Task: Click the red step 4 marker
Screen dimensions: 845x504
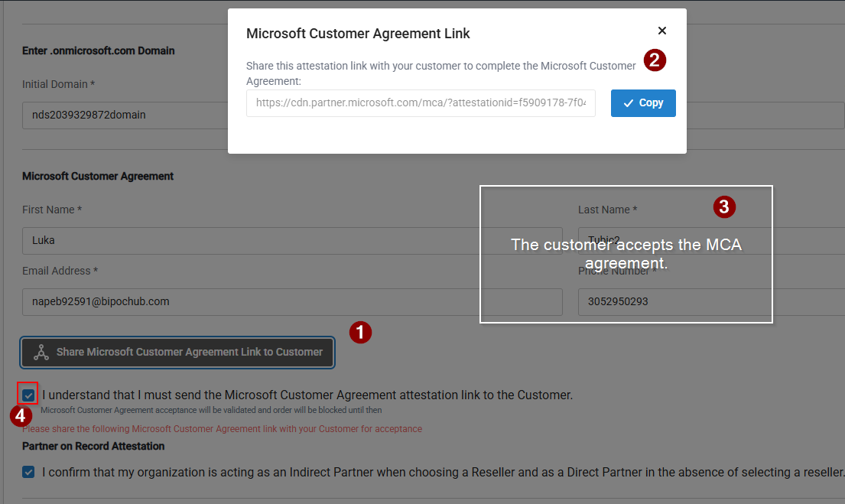Action: 21,416
